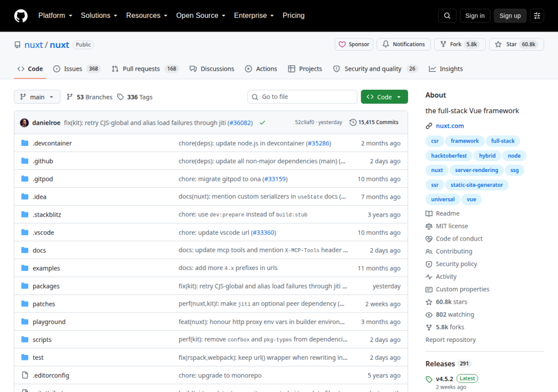
Task: Click the packages folder icon
Action: (x=25, y=286)
